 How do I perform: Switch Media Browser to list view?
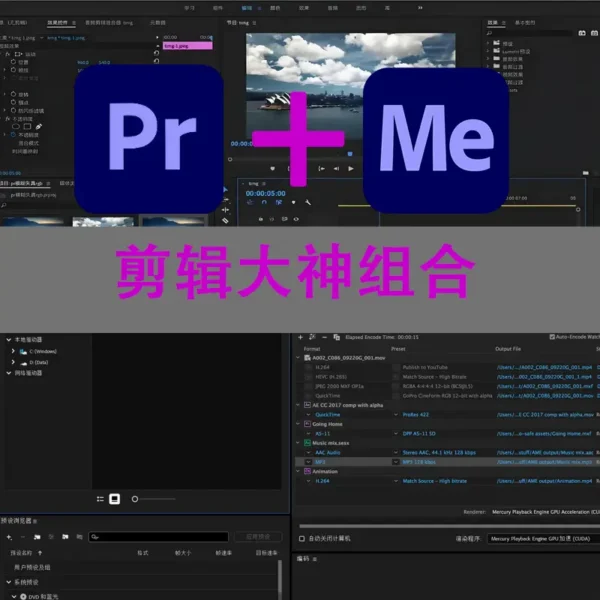(100, 499)
